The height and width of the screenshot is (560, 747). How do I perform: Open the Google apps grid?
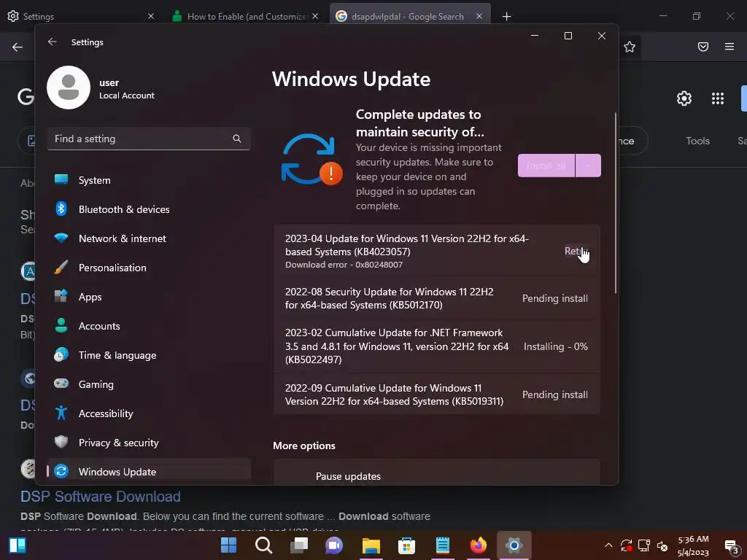(718, 98)
